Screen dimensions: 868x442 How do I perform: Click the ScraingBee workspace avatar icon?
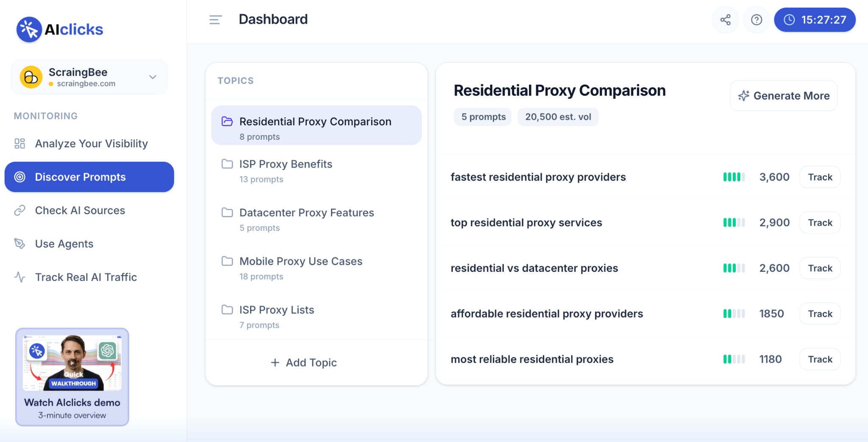[31, 77]
